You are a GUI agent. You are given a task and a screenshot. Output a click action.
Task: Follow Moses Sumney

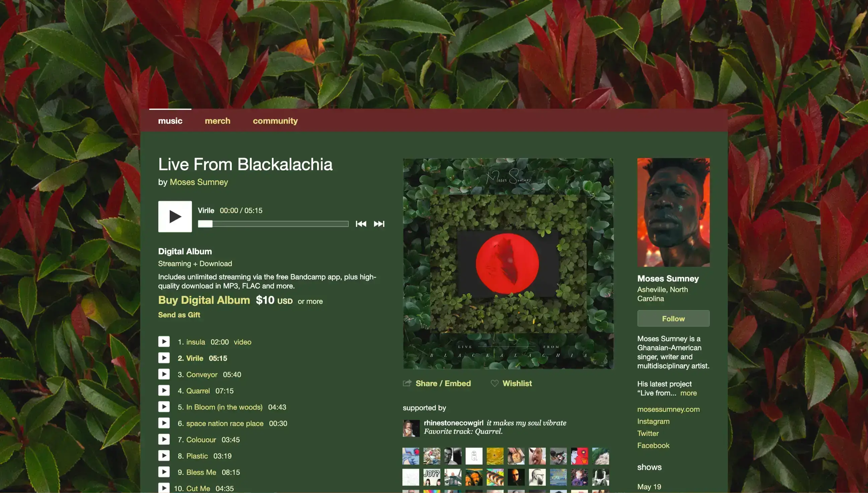click(673, 318)
